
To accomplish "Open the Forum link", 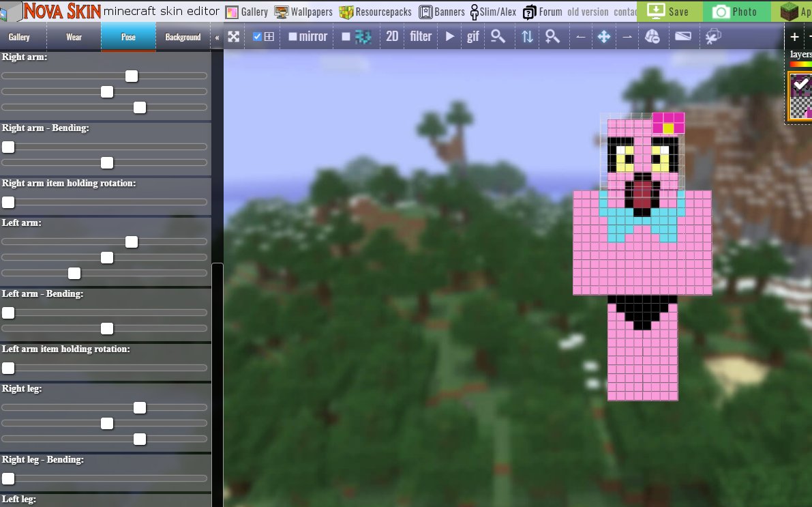I will (542, 12).
